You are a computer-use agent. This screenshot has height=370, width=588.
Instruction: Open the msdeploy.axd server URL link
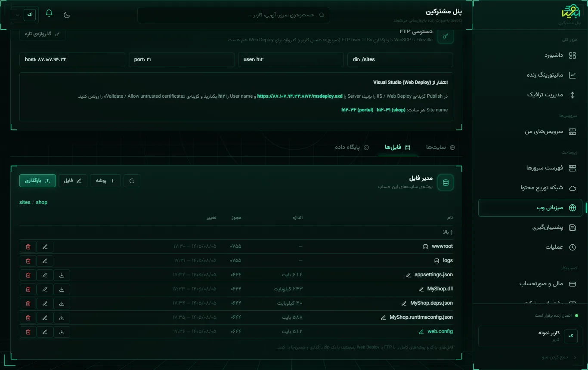point(300,96)
